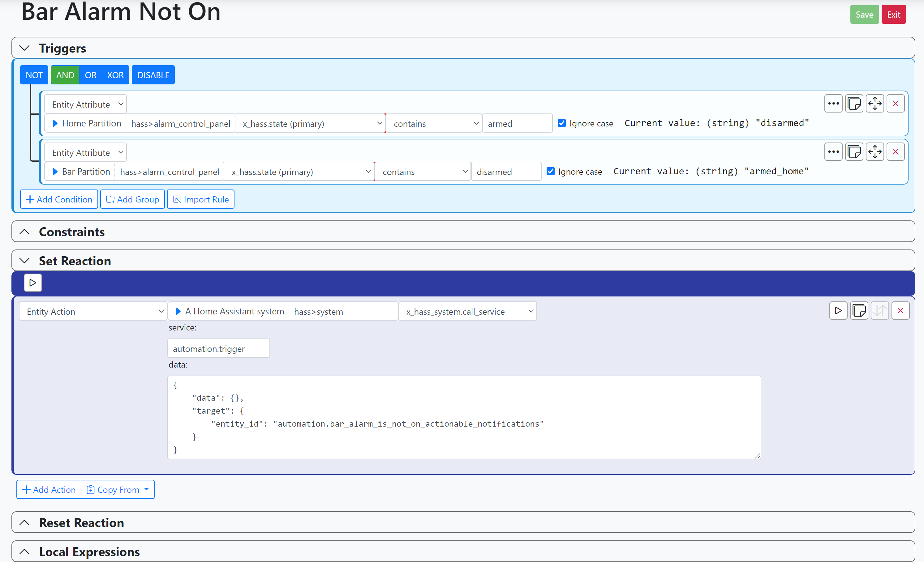Copy the Bar Partition condition

click(854, 152)
